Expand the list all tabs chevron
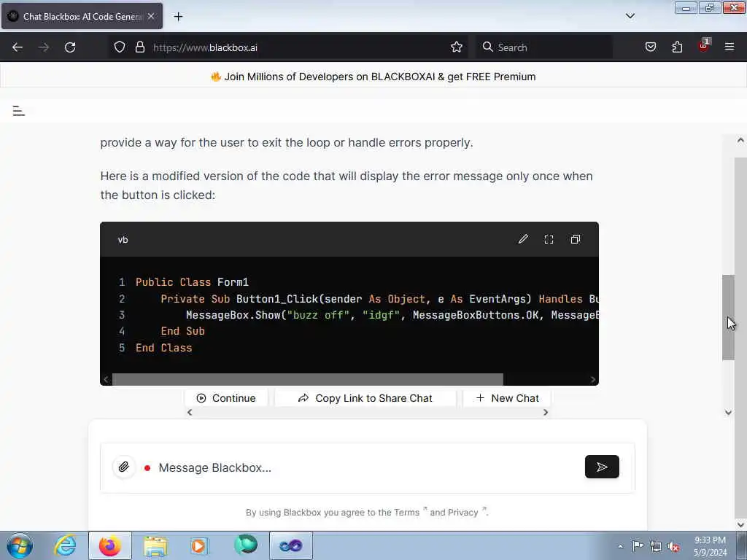This screenshot has height=560, width=747. (630, 16)
